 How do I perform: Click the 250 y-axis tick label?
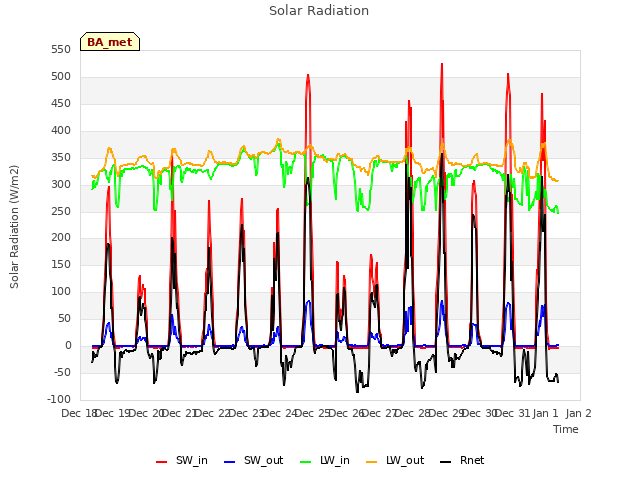[x=61, y=211]
